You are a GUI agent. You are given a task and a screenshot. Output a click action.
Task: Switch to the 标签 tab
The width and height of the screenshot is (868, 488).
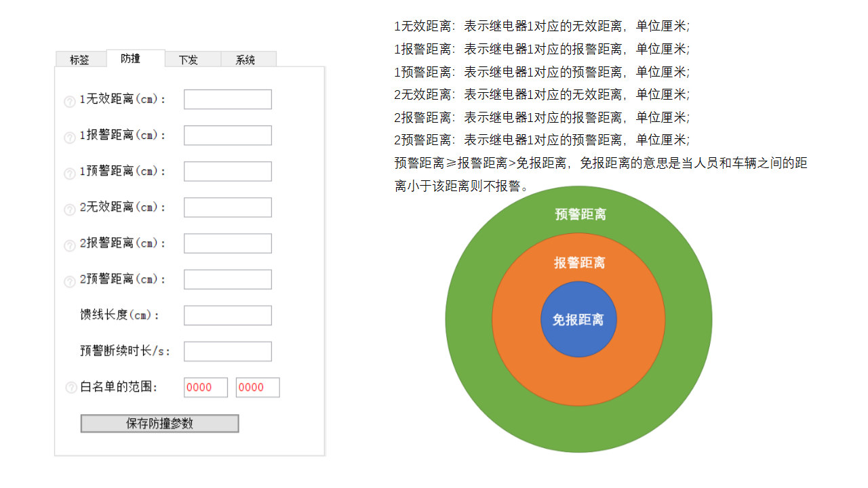tap(80, 60)
